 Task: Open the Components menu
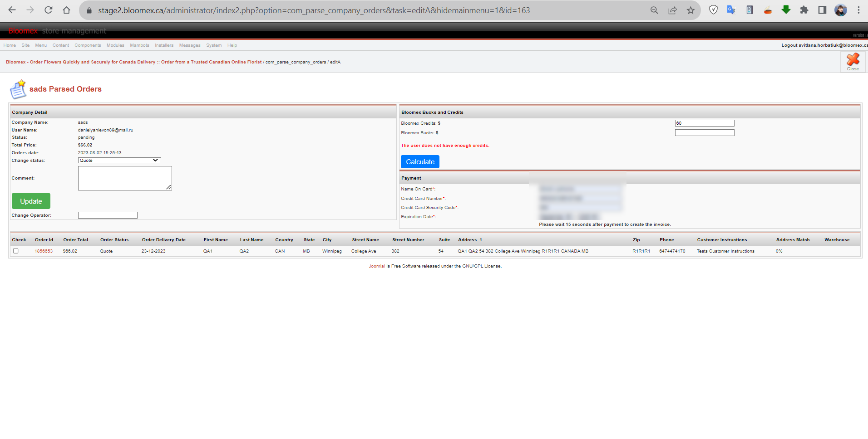click(x=88, y=45)
